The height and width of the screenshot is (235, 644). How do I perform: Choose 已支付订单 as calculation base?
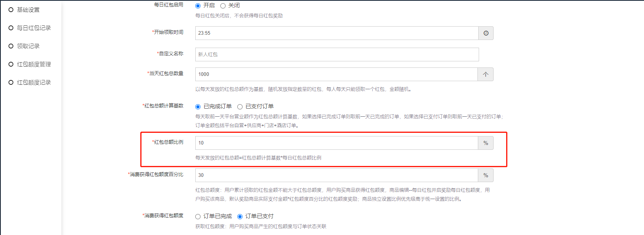tap(240, 107)
